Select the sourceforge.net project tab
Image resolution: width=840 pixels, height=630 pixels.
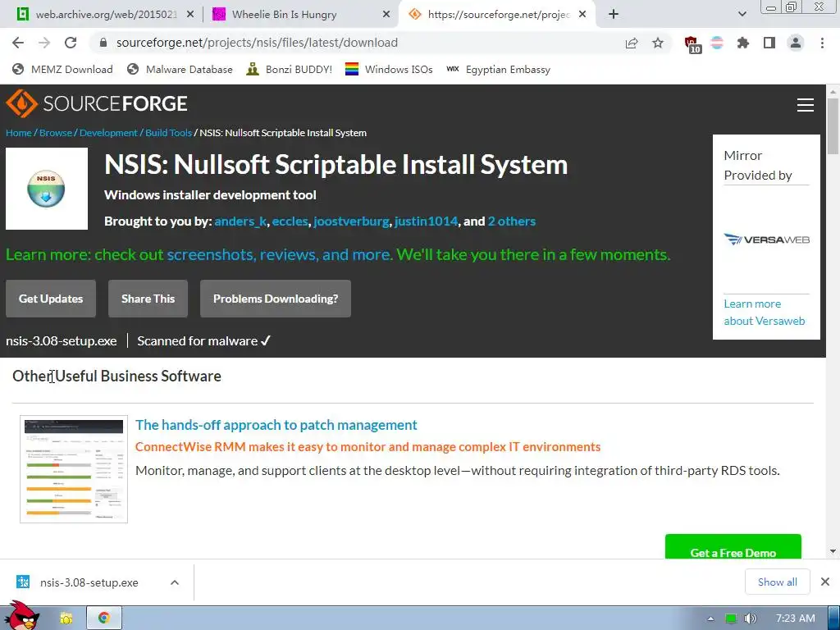click(x=495, y=15)
